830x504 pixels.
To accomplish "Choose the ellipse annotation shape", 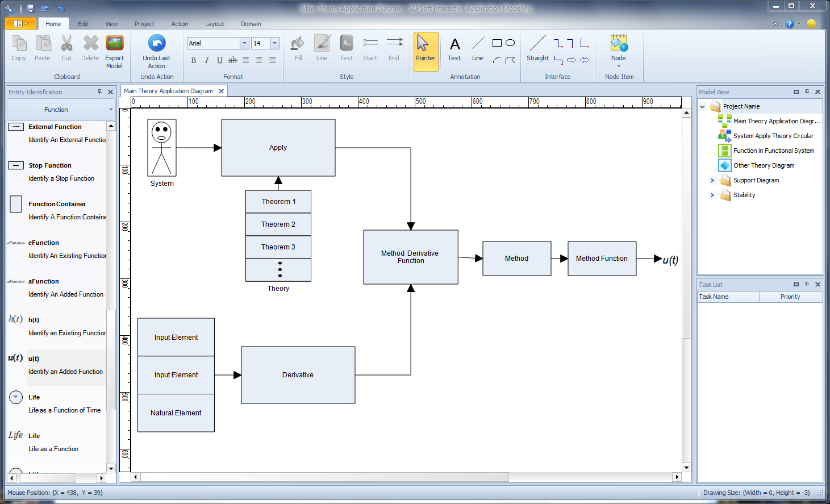I will pyautogui.click(x=510, y=43).
